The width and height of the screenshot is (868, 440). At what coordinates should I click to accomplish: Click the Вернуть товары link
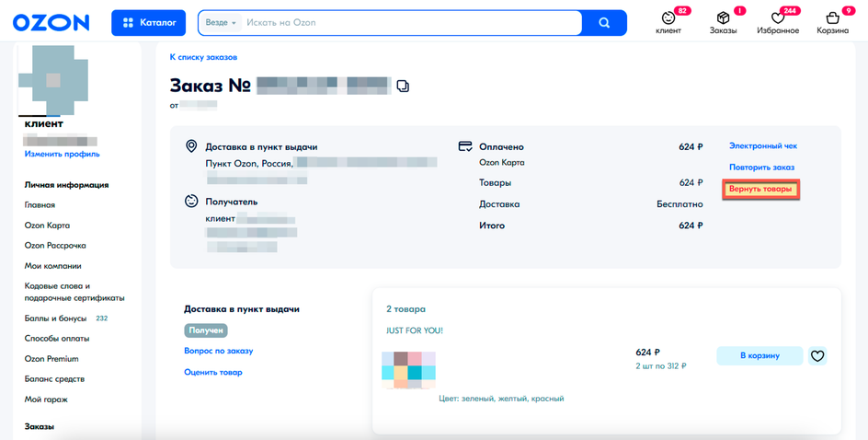[x=760, y=190]
